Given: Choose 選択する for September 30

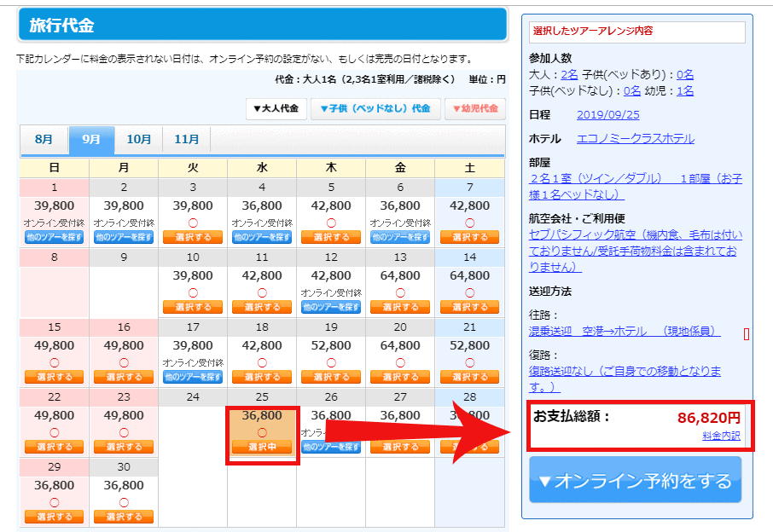Looking at the screenshot, I should click(x=124, y=517).
